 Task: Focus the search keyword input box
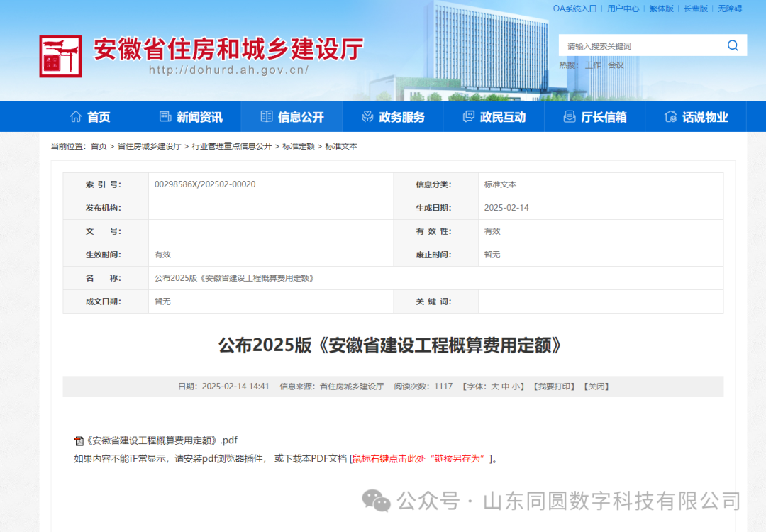coord(638,46)
